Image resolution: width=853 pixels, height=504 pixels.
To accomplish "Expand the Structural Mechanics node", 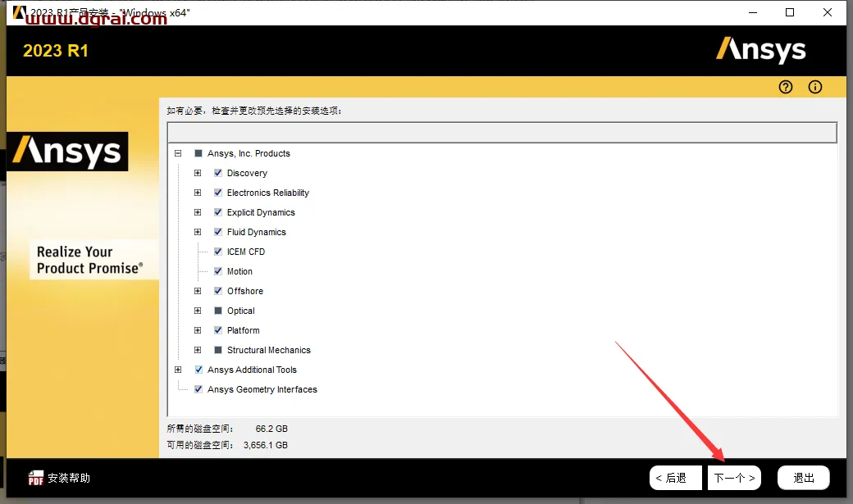I will [x=198, y=350].
